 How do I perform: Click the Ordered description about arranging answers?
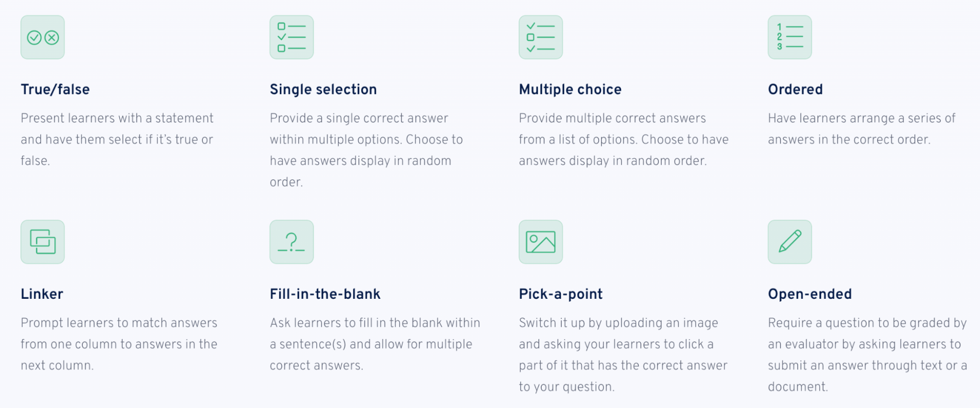click(861, 129)
